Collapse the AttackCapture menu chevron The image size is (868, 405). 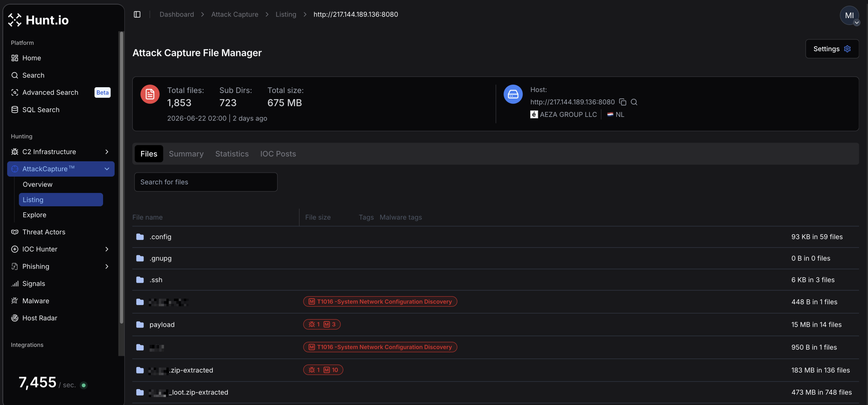(107, 169)
